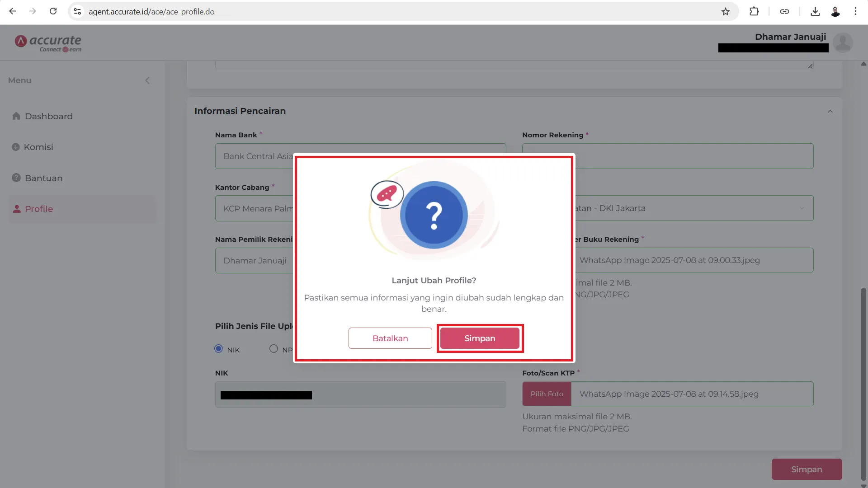868x488 pixels.
Task: Click the copy link icon in the toolbar
Action: (x=784, y=11)
